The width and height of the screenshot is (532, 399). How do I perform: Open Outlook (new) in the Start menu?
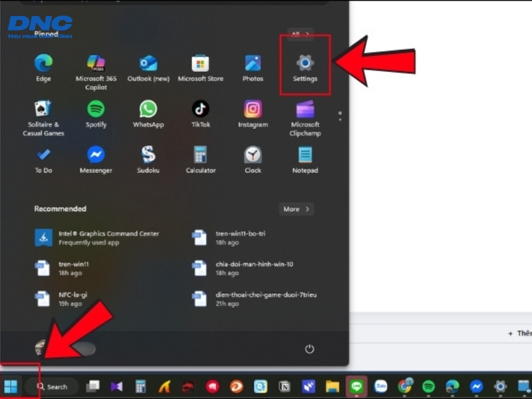[148, 68]
